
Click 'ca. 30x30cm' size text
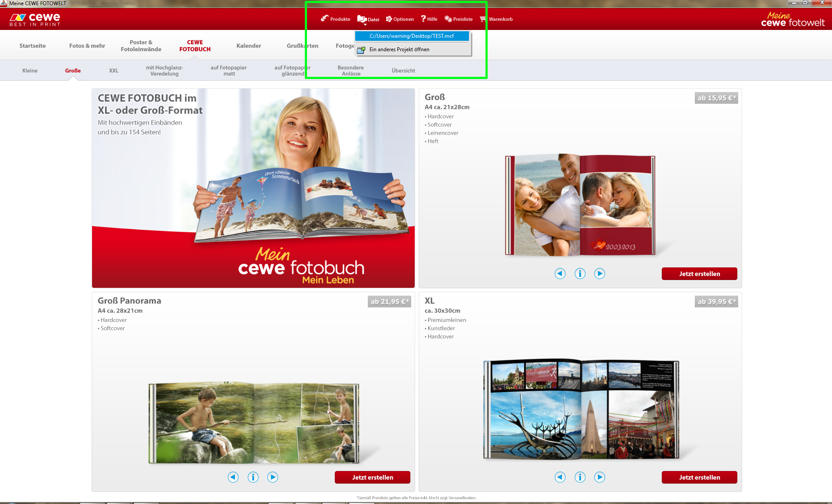click(x=442, y=311)
